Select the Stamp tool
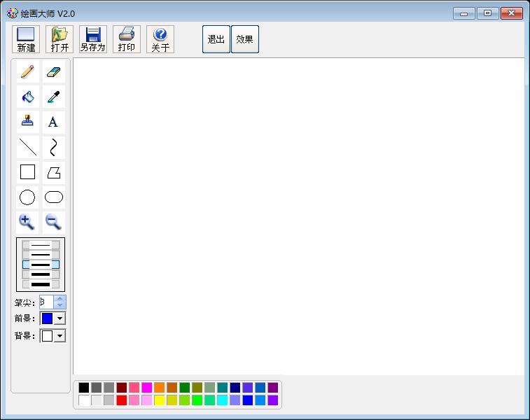 (28, 122)
